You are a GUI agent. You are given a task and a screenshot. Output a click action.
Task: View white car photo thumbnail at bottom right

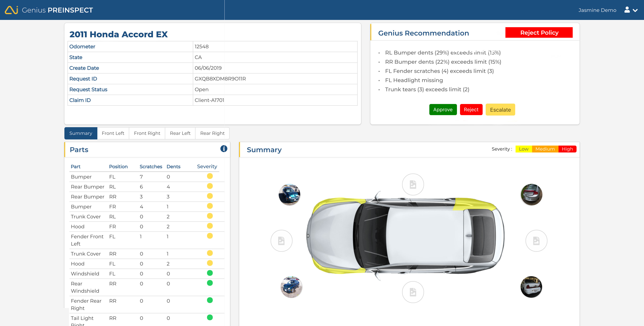(531, 287)
